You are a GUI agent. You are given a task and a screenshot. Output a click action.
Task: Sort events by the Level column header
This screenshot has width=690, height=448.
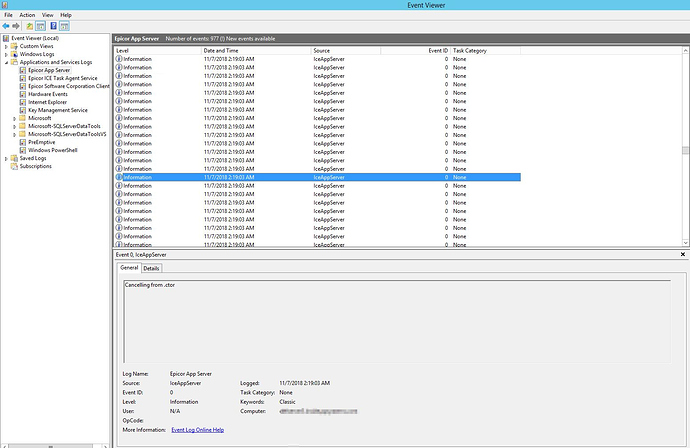coord(158,51)
